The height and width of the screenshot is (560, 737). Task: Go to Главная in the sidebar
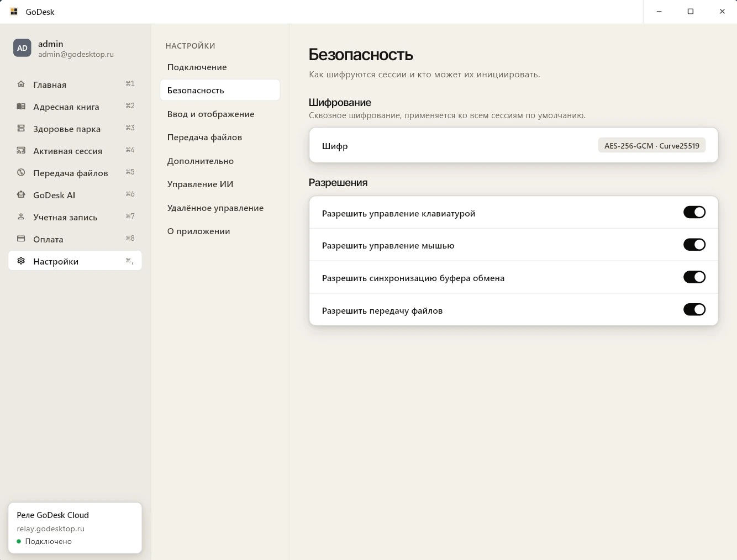click(75, 84)
